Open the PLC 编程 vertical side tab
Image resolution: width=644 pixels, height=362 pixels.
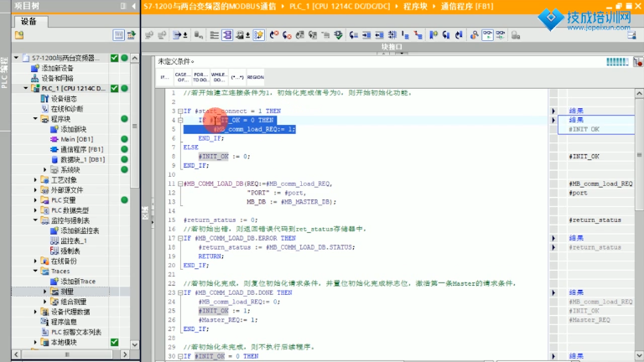tap(5, 73)
